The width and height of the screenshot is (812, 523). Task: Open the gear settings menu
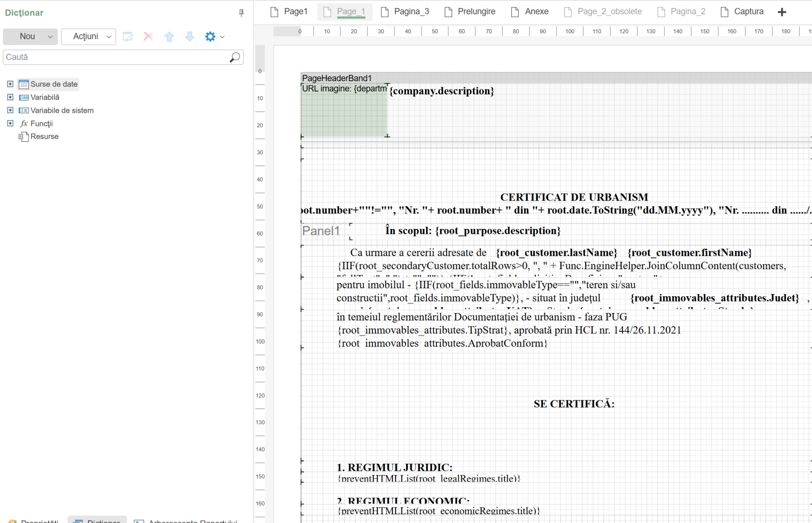(214, 37)
